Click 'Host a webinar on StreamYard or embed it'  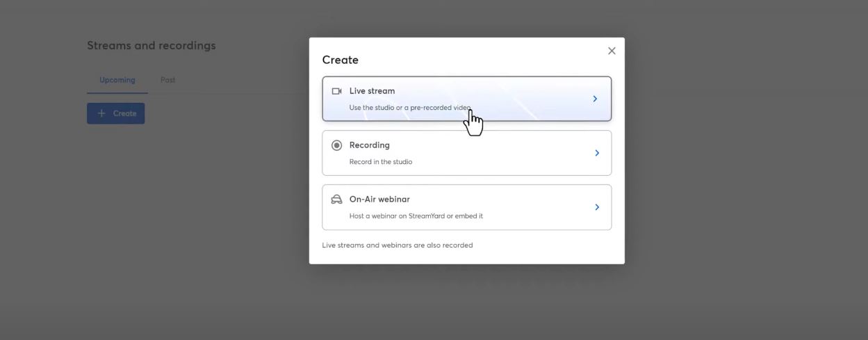(x=416, y=216)
